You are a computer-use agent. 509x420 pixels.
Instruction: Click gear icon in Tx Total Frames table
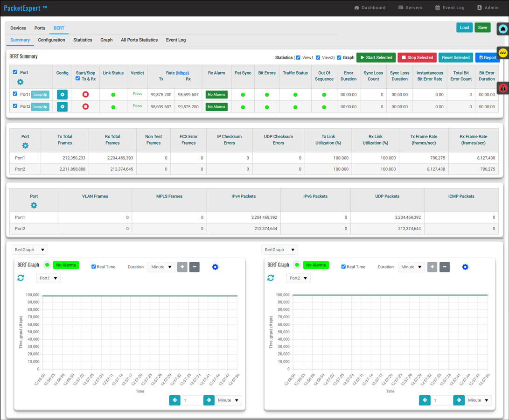click(x=25, y=146)
